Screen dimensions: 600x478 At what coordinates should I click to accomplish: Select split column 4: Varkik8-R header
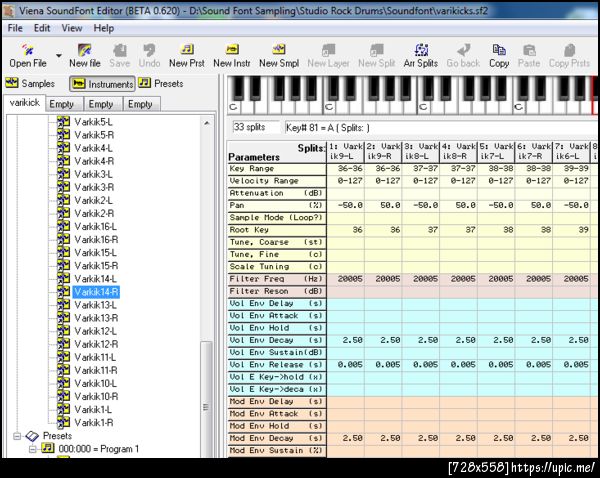click(458, 152)
